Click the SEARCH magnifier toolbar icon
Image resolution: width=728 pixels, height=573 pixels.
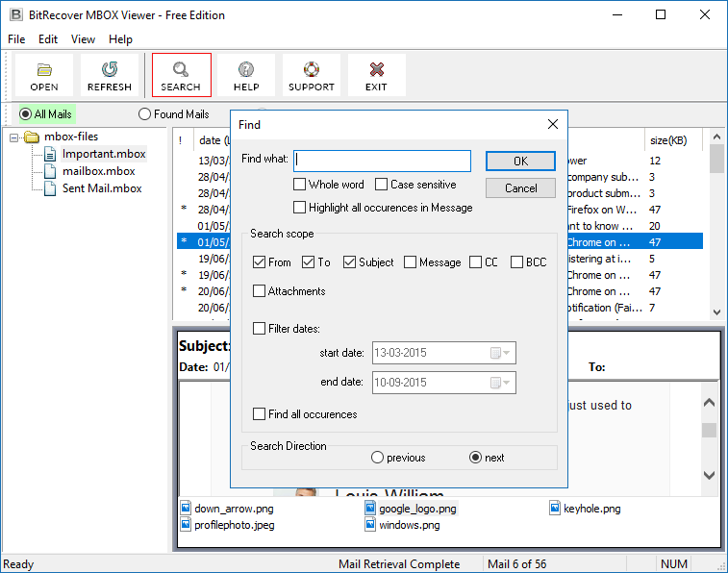coord(181,69)
